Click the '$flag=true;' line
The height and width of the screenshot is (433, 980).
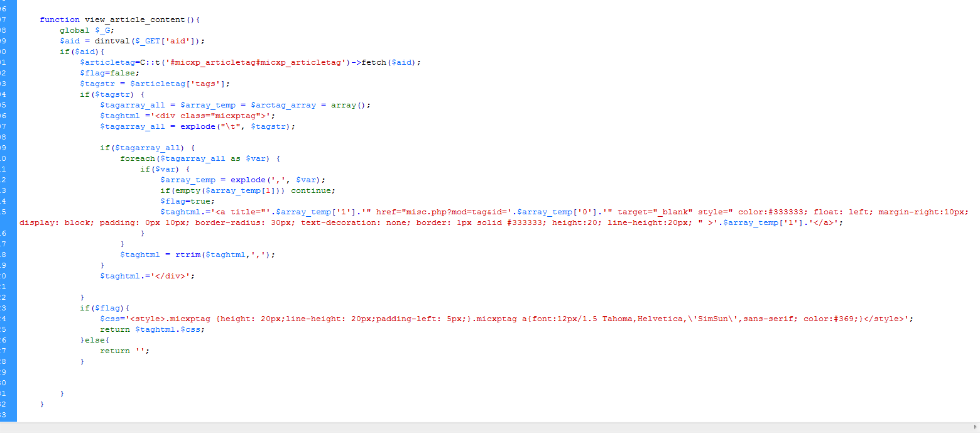point(188,201)
